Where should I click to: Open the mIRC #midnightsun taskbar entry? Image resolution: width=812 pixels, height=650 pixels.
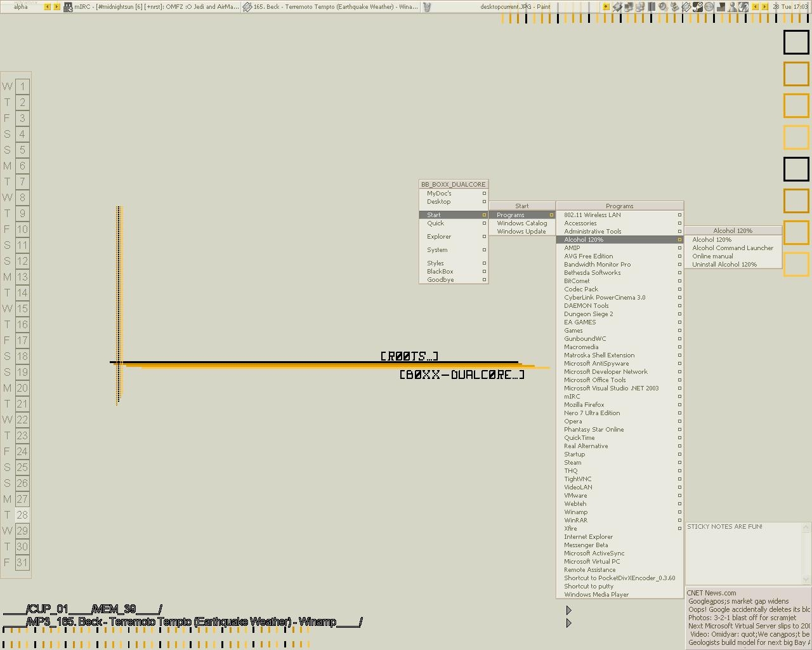point(152,7)
